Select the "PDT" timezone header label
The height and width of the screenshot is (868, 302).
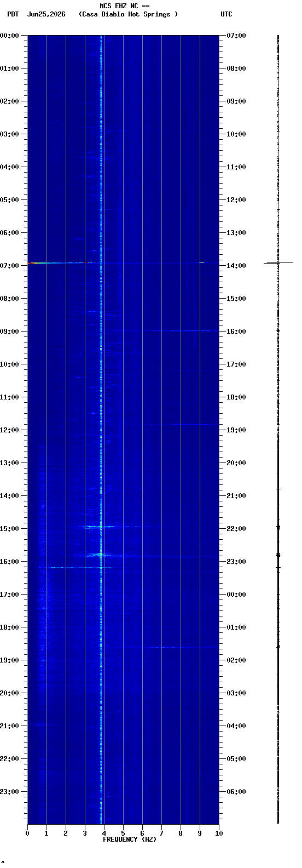pyautogui.click(x=13, y=14)
